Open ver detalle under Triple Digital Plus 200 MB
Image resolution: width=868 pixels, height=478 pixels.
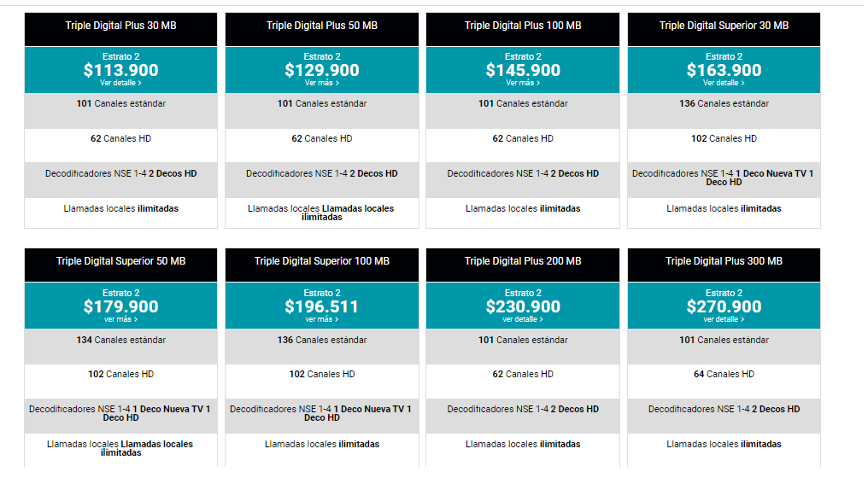[523, 319]
